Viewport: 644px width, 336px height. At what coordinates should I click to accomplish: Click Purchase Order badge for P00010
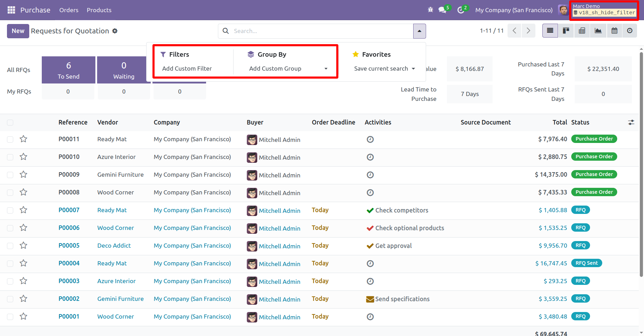point(594,157)
